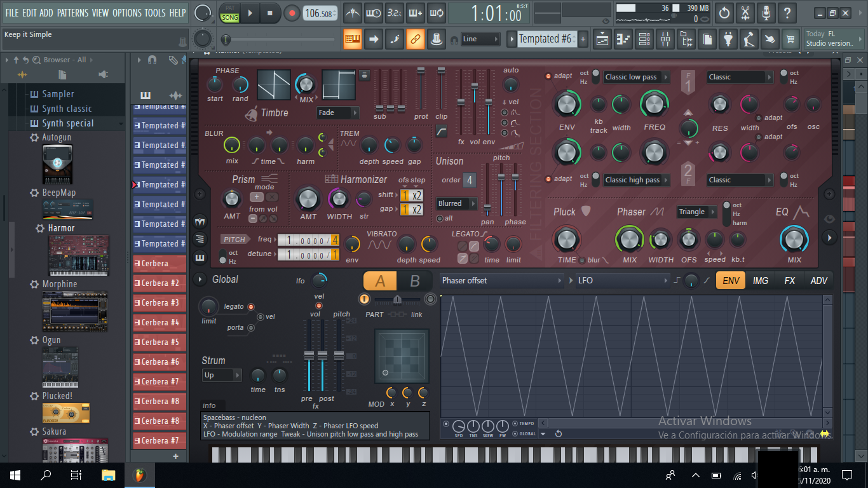Toggle the pitch section oct/Hz switch
The image size is (868, 488).
tap(222, 257)
